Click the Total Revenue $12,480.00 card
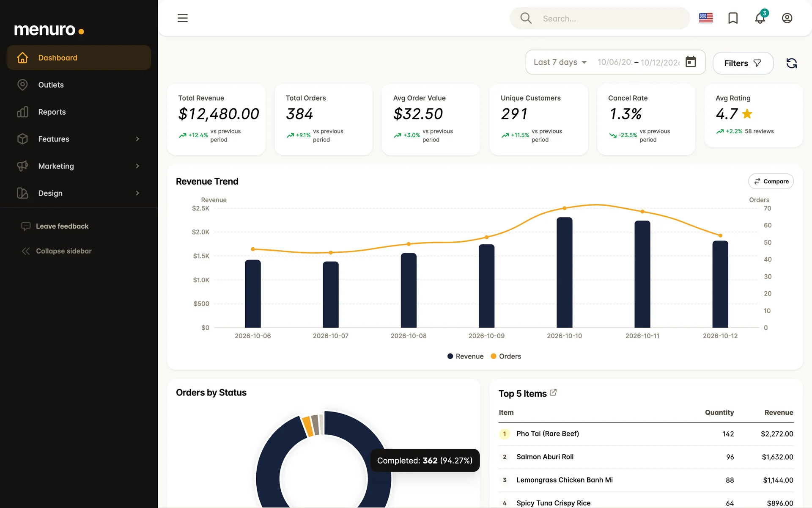Screen dimensions: 812x508 coord(216,119)
